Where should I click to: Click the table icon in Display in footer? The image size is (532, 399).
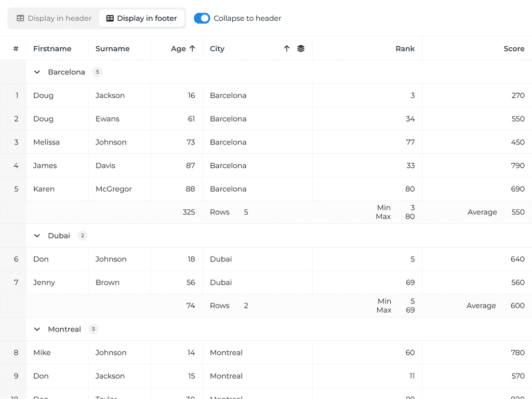pyautogui.click(x=110, y=18)
